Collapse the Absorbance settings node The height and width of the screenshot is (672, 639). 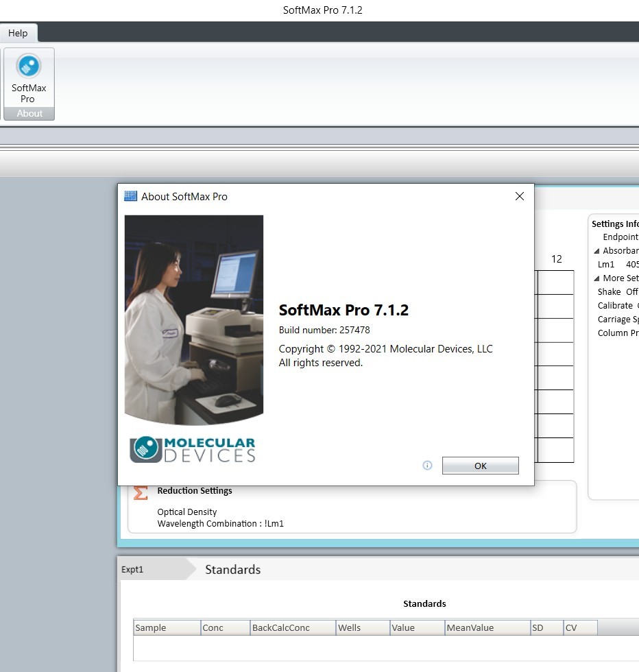[596, 251]
